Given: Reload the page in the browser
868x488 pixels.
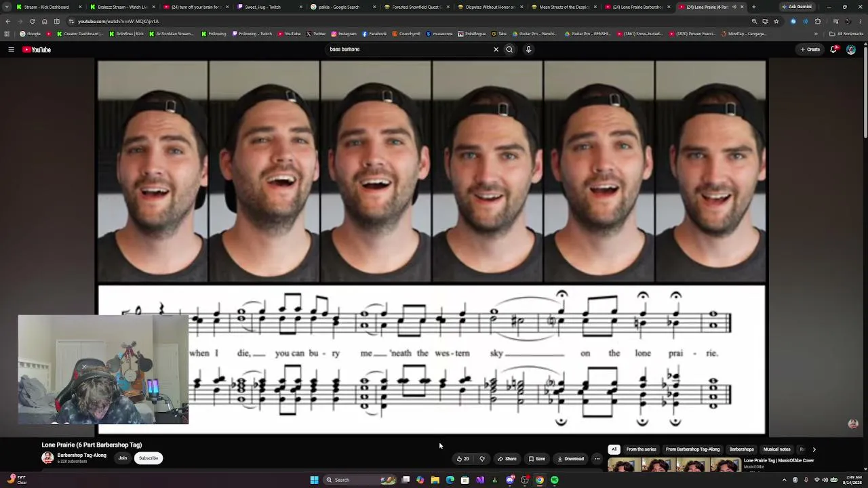Looking at the screenshot, I should pyautogui.click(x=32, y=21).
